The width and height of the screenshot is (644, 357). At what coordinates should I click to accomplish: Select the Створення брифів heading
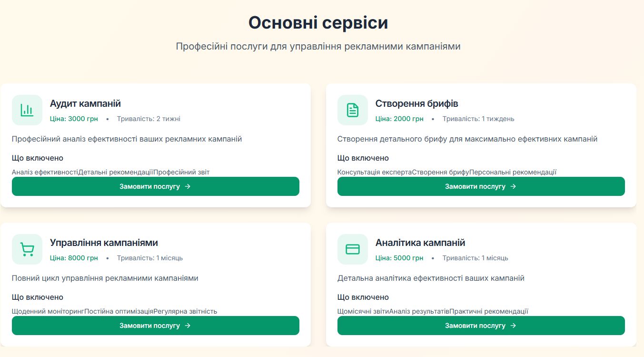click(x=416, y=103)
